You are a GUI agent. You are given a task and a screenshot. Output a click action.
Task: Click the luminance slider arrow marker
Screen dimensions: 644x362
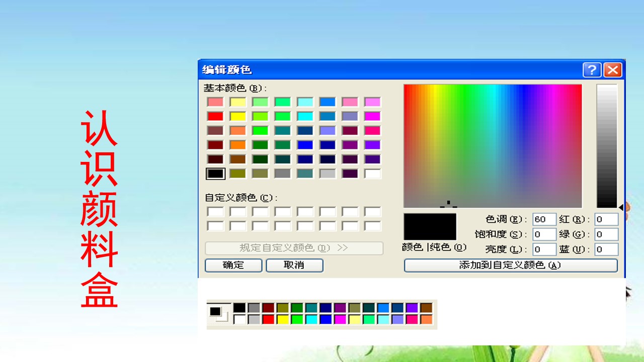tap(621, 207)
